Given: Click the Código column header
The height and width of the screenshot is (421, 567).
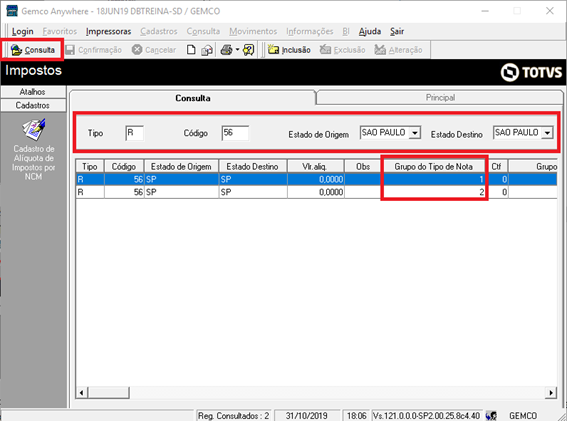Looking at the screenshot, I should [x=124, y=166].
